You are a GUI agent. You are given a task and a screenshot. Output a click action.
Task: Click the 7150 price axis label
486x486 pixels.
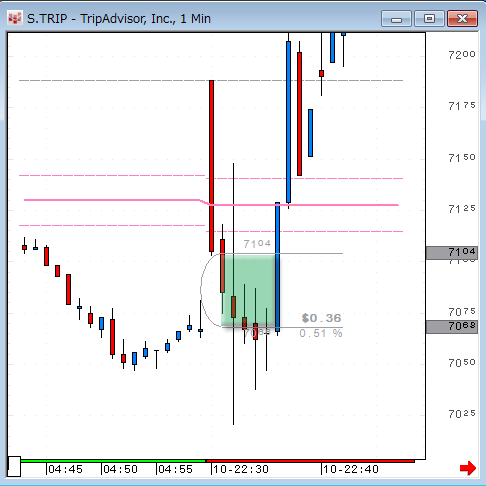pos(462,158)
